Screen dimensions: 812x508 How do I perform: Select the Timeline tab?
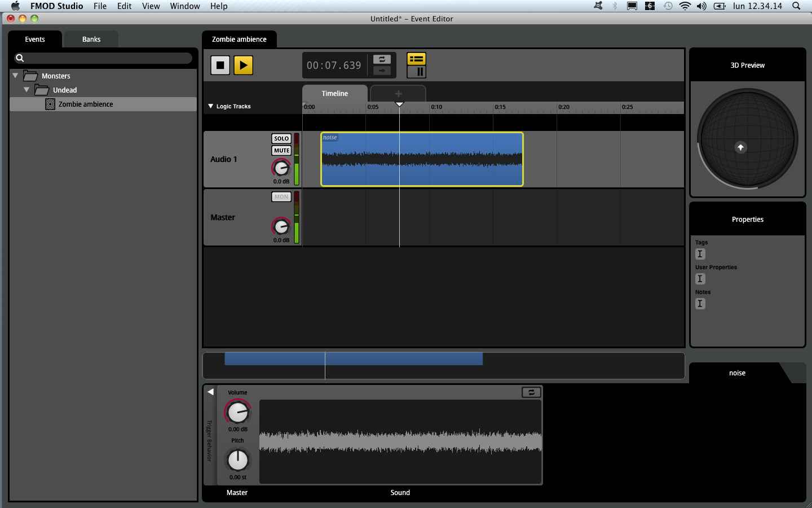coord(335,94)
